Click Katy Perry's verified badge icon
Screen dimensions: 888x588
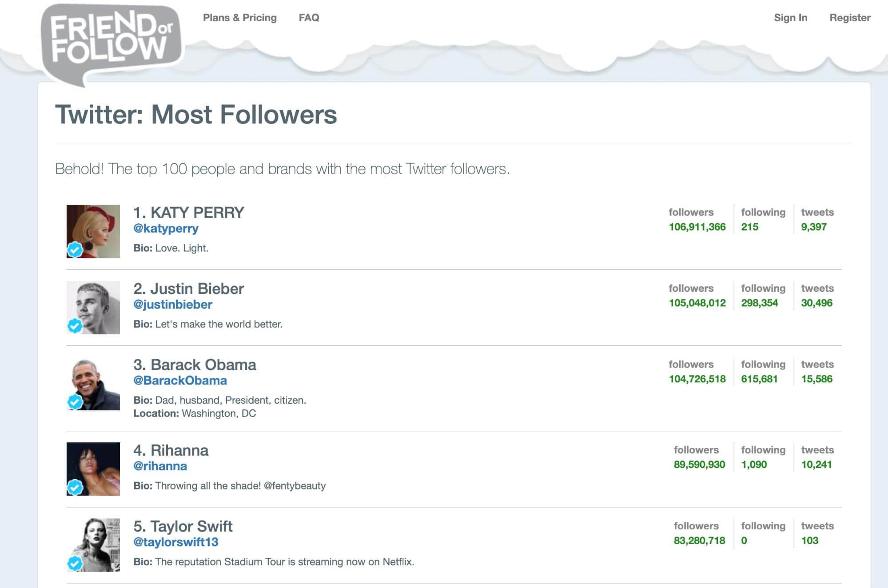coord(75,250)
